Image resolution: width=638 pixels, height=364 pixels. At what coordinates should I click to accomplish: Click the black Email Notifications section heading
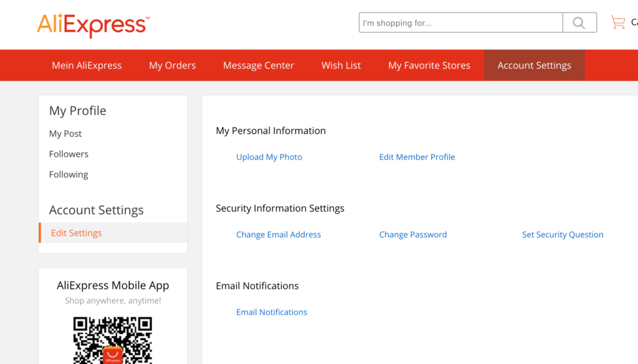pyautogui.click(x=257, y=286)
